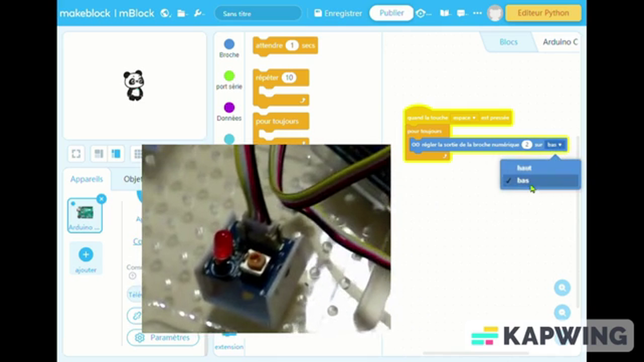
Task: Select the Appareils tab
Action: (x=87, y=179)
